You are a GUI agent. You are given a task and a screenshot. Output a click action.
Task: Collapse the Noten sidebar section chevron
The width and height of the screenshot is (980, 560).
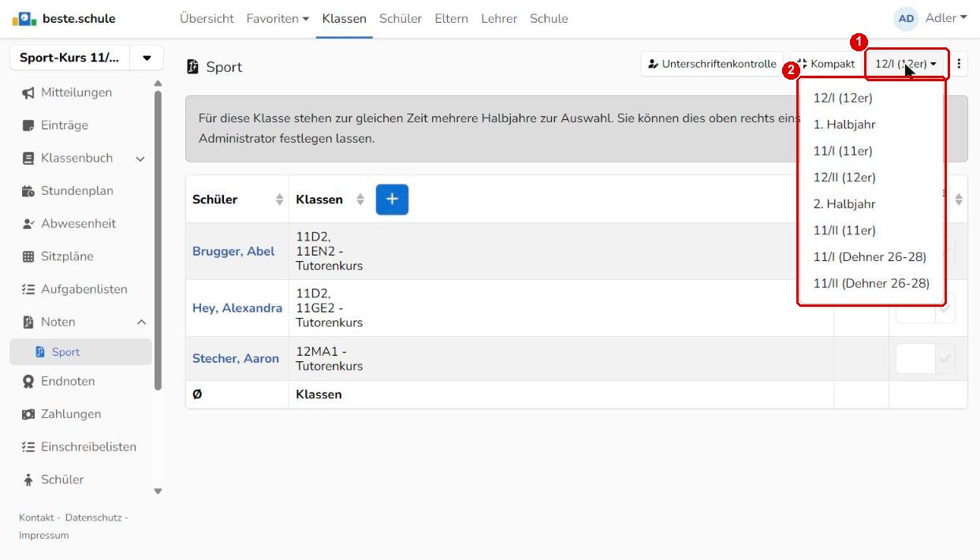[141, 322]
